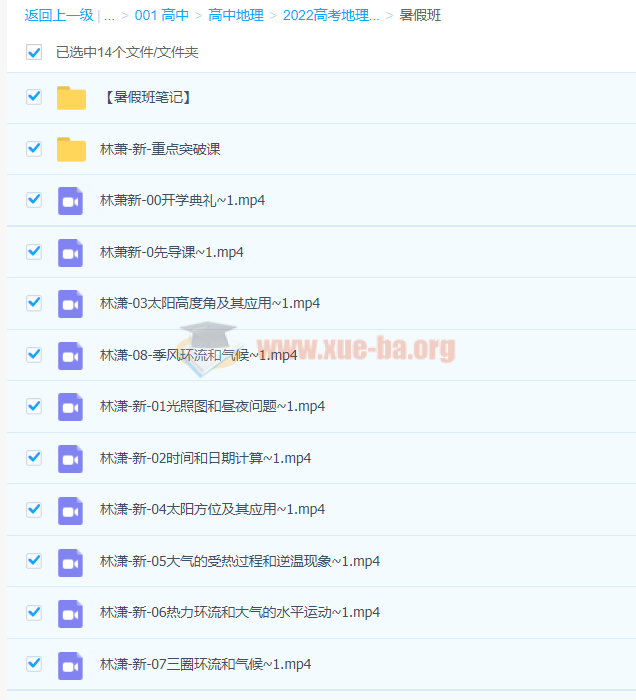The height and width of the screenshot is (700, 636).
Task: Select file name 林潇-新-02时间和日期计算~1.mp4
Action: (x=205, y=458)
